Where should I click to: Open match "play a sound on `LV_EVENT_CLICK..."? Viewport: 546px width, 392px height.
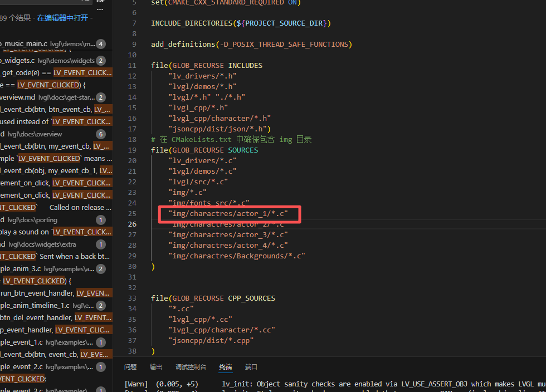pyautogui.click(x=56, y=232)
